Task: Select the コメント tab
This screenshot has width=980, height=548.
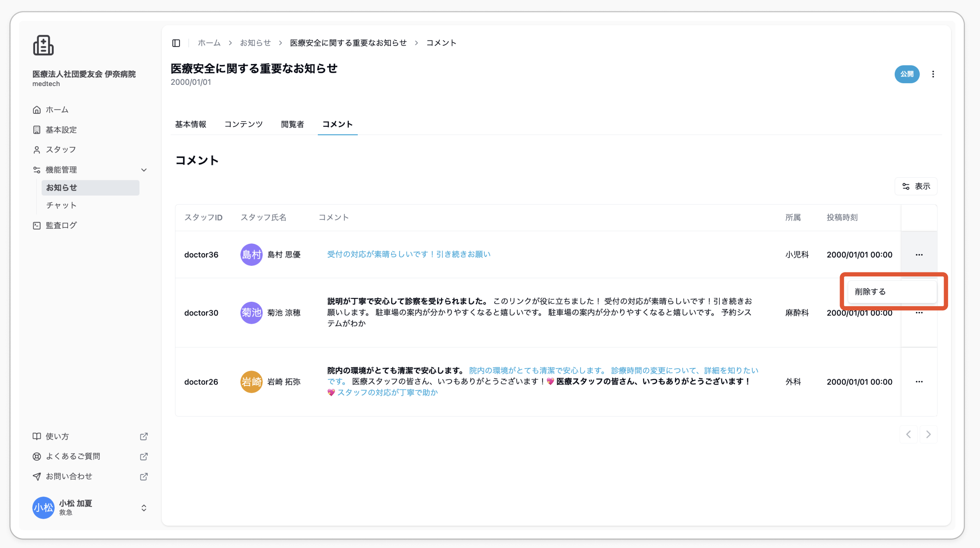Action: tap(337, 124)
